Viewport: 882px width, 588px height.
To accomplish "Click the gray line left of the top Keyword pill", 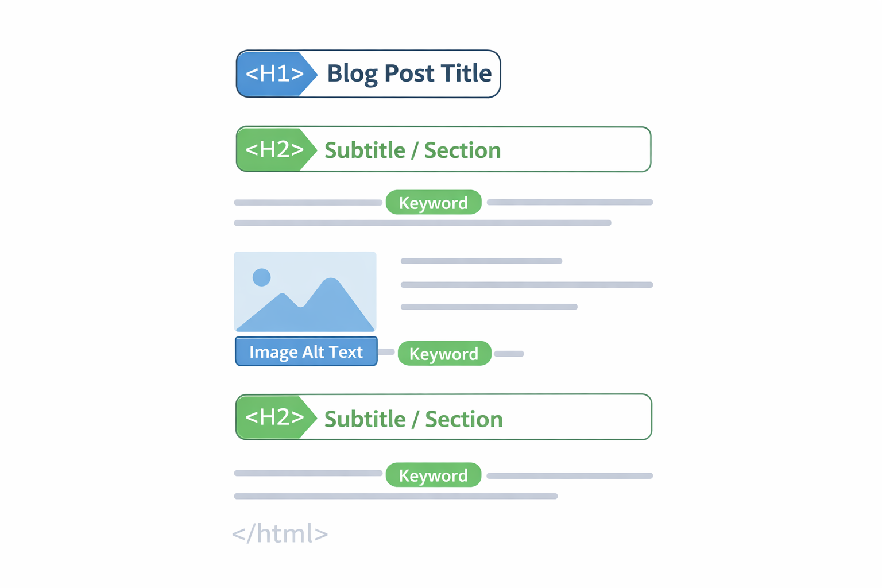I will coord(308,203).
